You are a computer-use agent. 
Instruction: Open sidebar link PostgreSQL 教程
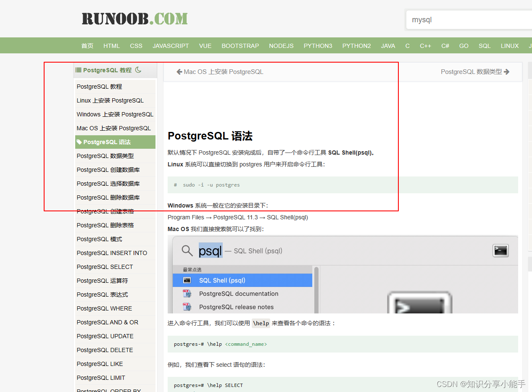[99, 87]
